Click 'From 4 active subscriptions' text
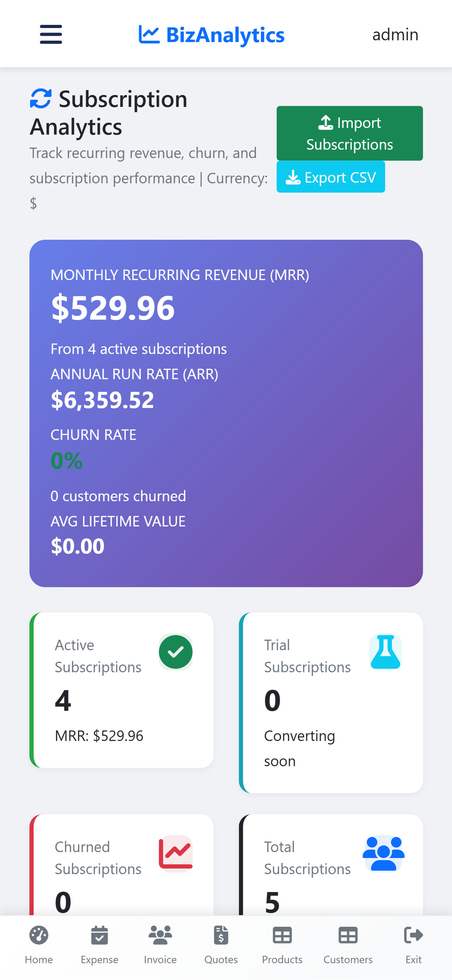The image size is (452, 980). [139, 349]
